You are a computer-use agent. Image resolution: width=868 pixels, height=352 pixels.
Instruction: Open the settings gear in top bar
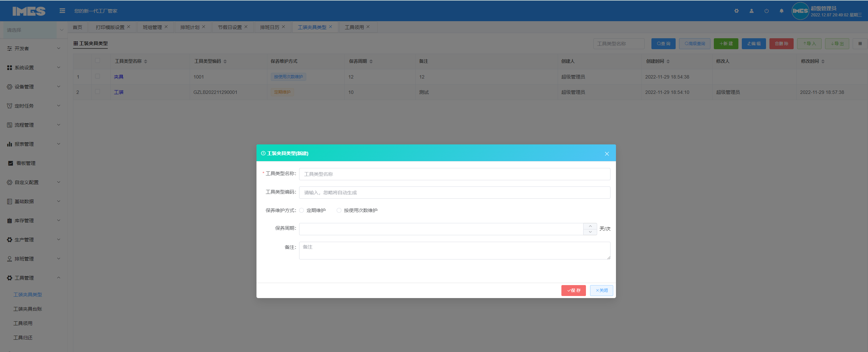click(736, 11)
